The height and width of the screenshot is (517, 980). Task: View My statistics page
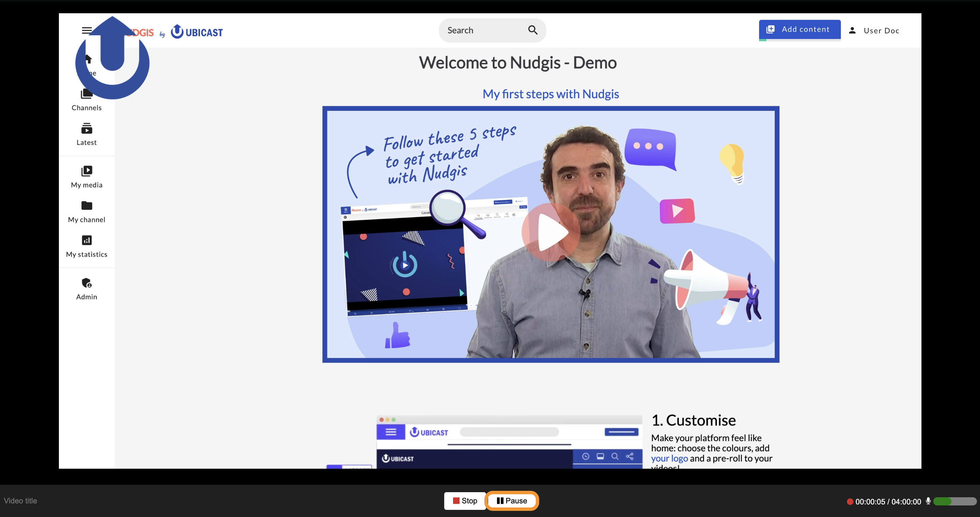(x=87, y=246)
